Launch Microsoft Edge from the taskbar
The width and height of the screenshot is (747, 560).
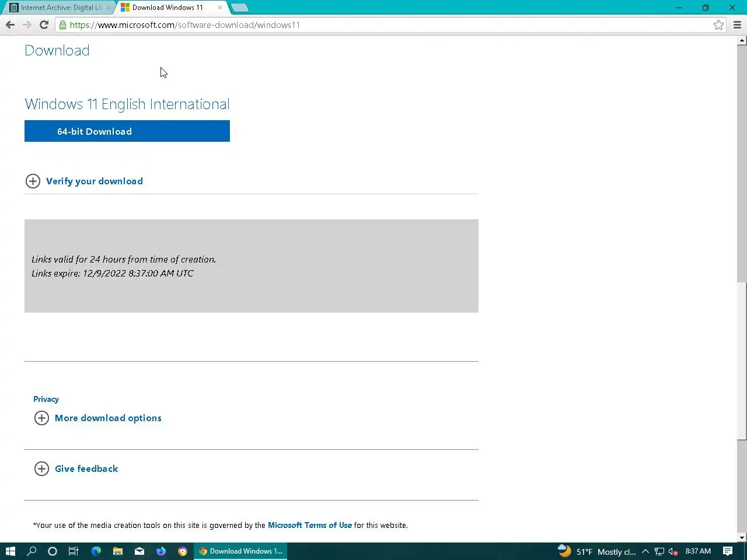pyautogui.click(x=96, y=551)
